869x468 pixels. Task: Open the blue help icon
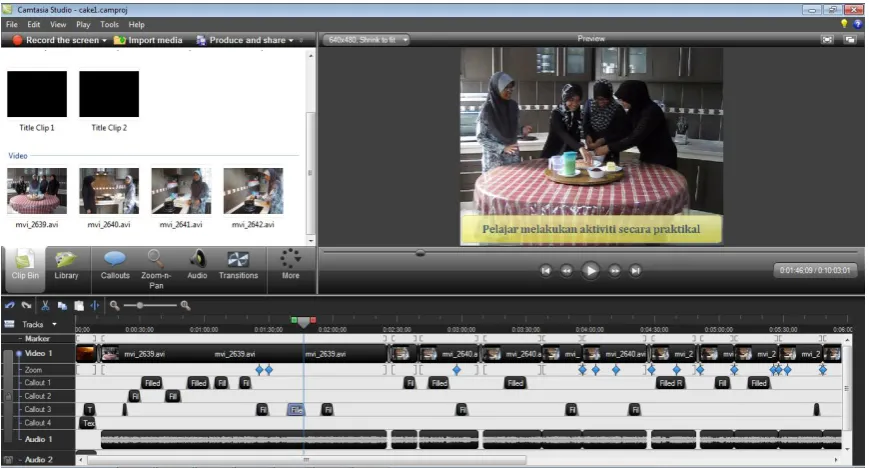pyautogui.click(x=857, y=24)
